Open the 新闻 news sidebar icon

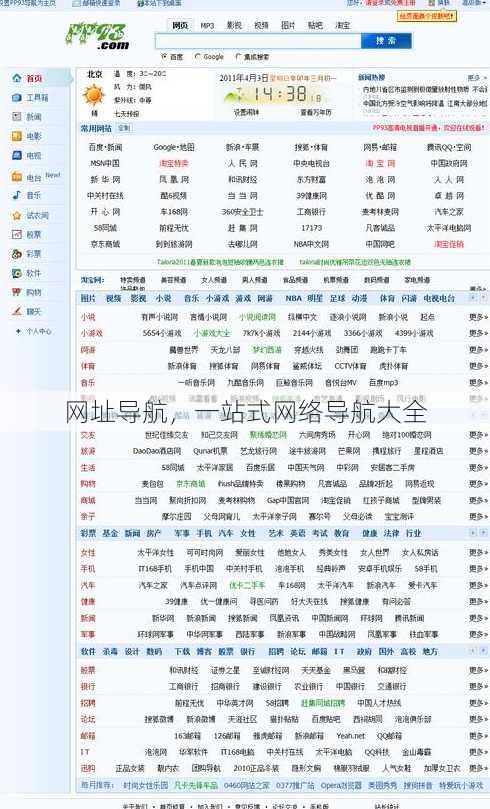point(17,117)
